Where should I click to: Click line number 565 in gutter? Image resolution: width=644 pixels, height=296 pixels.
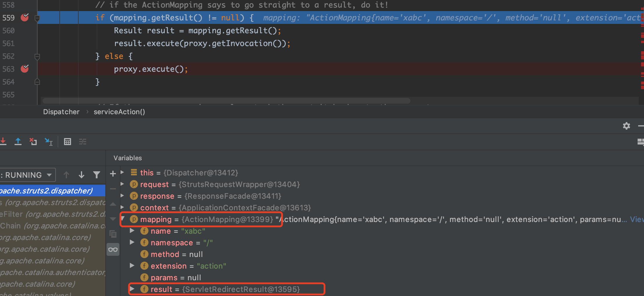pos(8,95)
